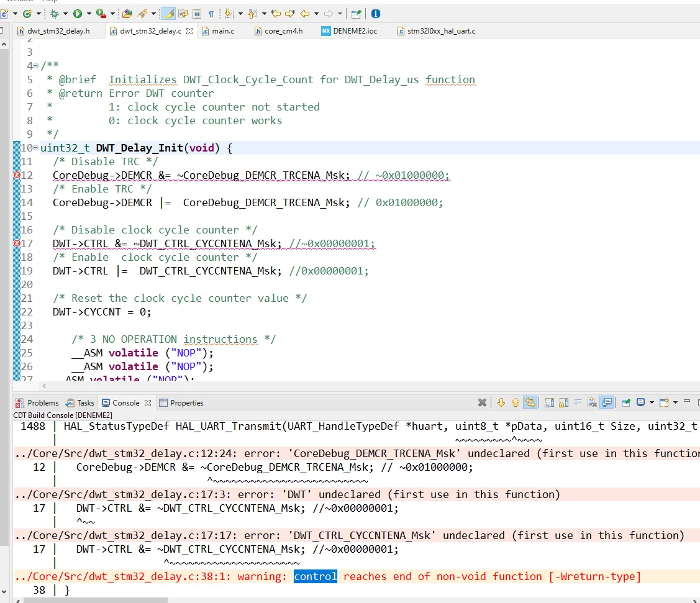Collapse DWT_Delay_Init function at line 10
The height and width of the screenshot is (603, 700).
point(36,148)
